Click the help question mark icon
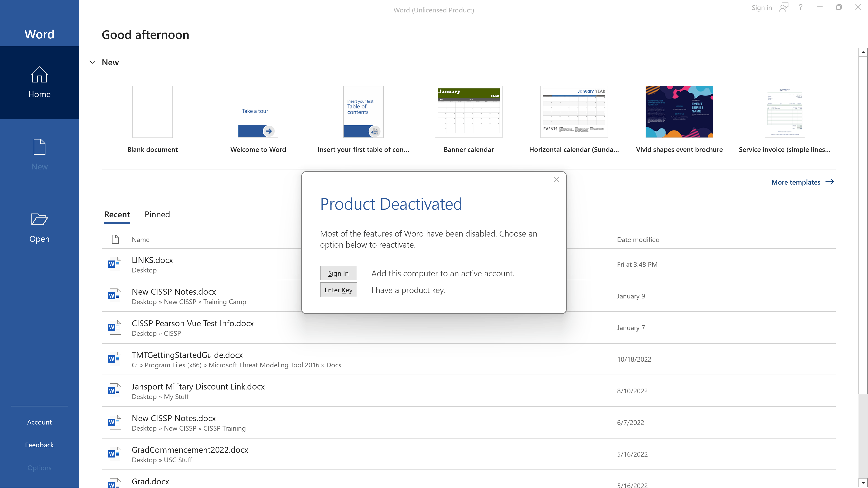 800,7
